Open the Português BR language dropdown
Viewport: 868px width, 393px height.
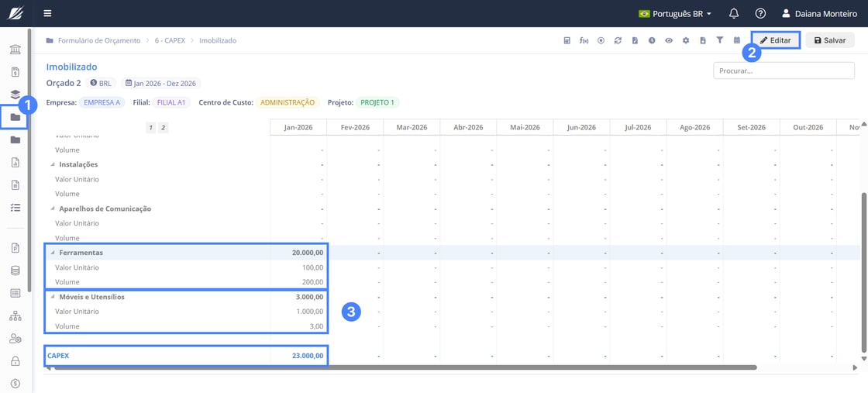[x=675, y=13]
